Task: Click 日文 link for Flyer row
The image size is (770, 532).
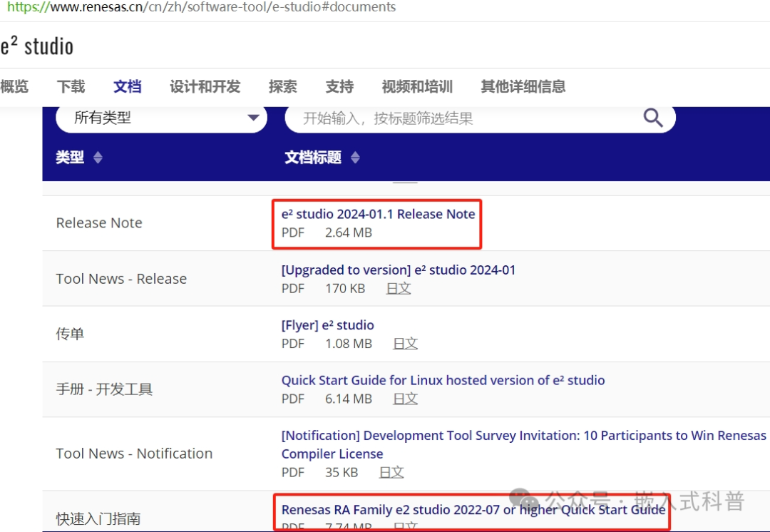Action: (405, 343)
